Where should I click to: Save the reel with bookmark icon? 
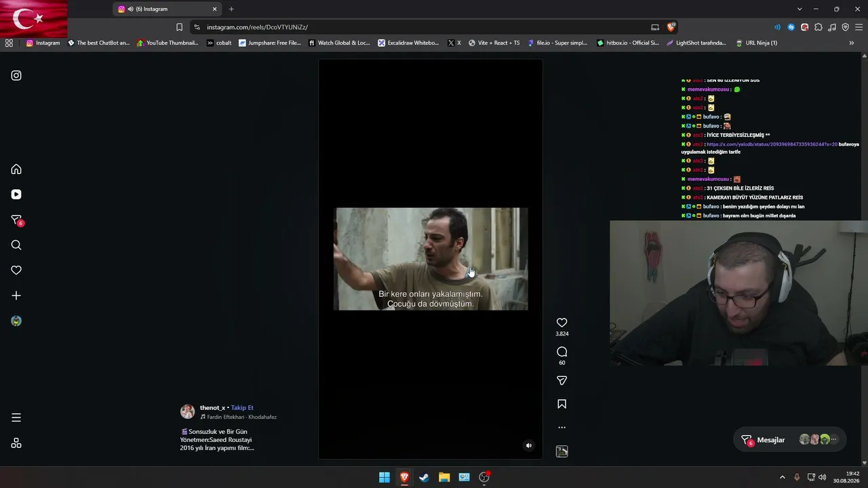click(561, 404)
